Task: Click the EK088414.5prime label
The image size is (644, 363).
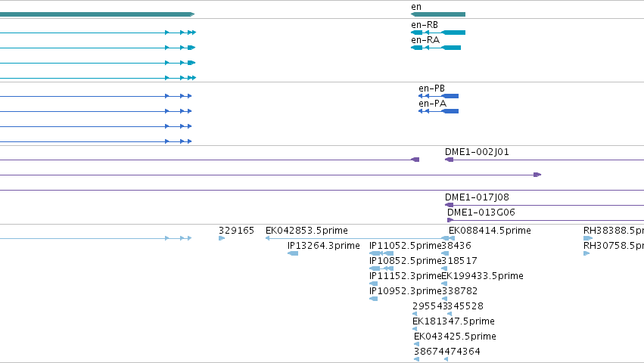Action: (x=490, y=231)
